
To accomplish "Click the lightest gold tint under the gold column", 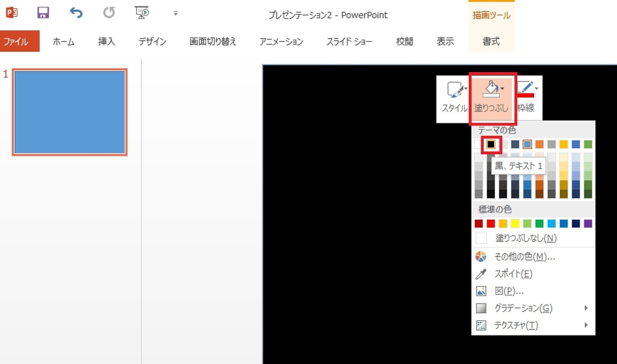I will (x=564, y=157).
